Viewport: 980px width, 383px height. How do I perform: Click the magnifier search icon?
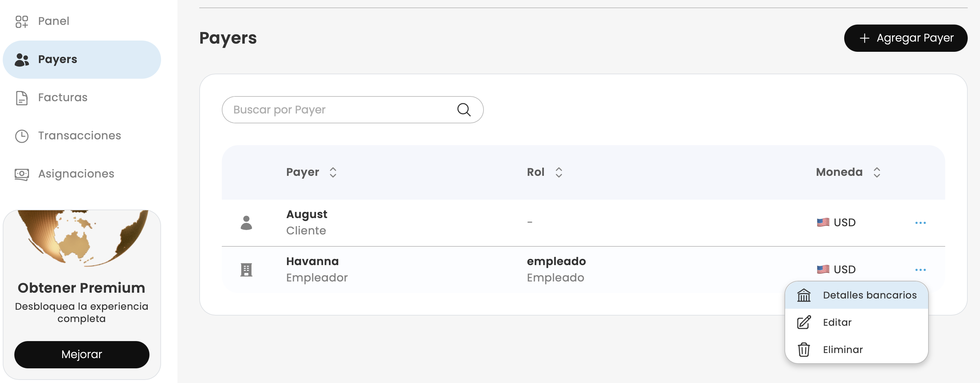tap(464, 110)
